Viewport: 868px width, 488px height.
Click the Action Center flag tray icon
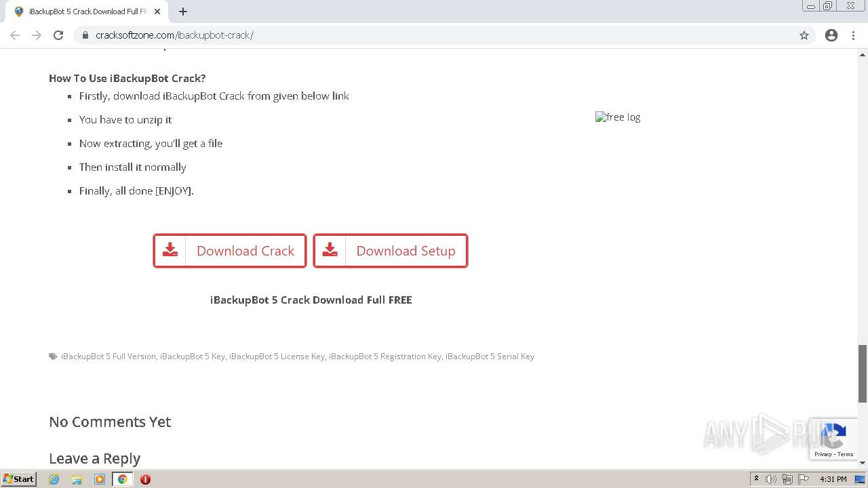803,479
